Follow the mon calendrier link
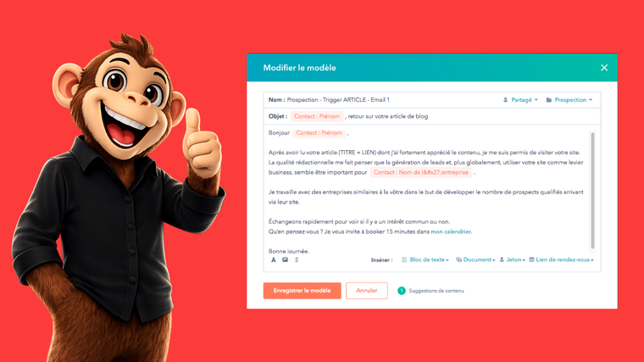This screenshot has height=362, width=644. tap(451, 231)
